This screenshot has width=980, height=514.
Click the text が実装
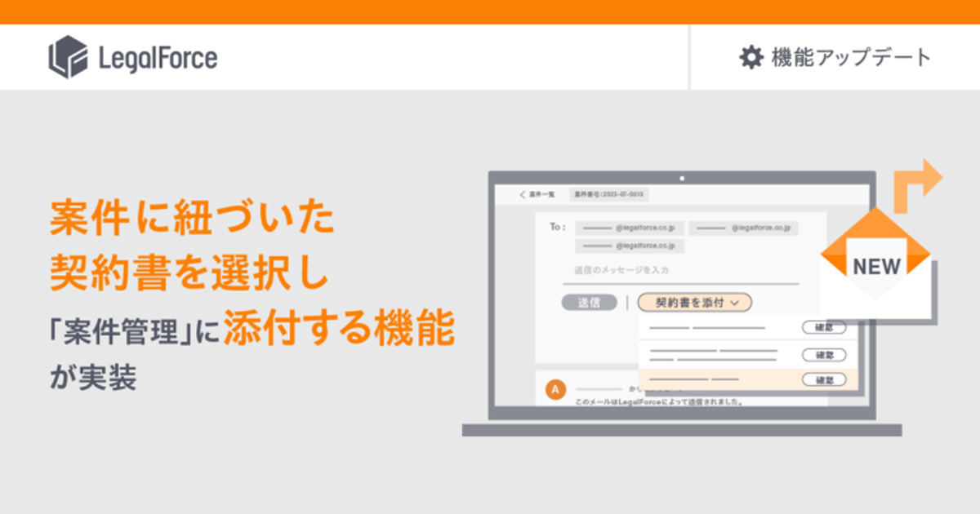click(91, 379)
